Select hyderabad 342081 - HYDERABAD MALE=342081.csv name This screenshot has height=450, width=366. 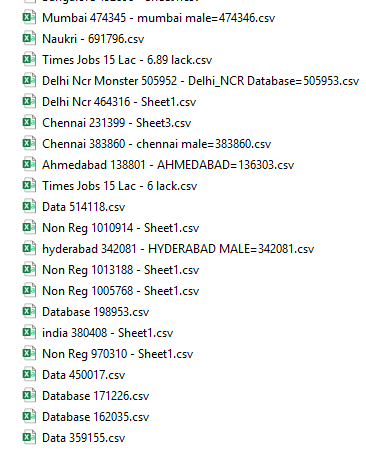[178, 249]
